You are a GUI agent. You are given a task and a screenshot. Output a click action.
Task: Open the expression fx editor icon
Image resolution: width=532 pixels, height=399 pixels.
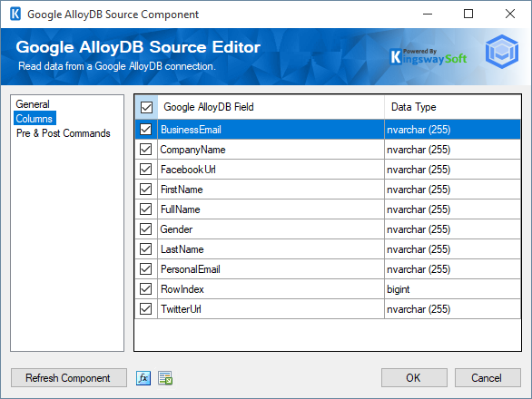tap(143, 377)
